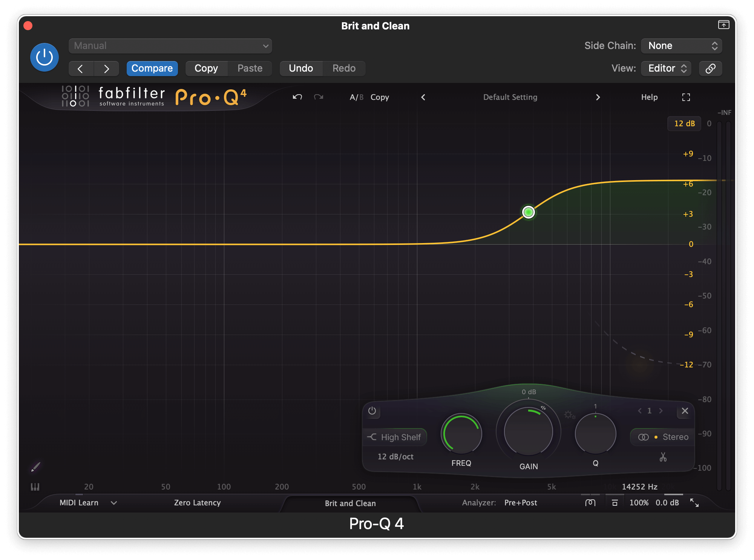Toggle full screen mode icon
Image resolution: width=754 pixels, height=560 pixels.
coord(686,97)
